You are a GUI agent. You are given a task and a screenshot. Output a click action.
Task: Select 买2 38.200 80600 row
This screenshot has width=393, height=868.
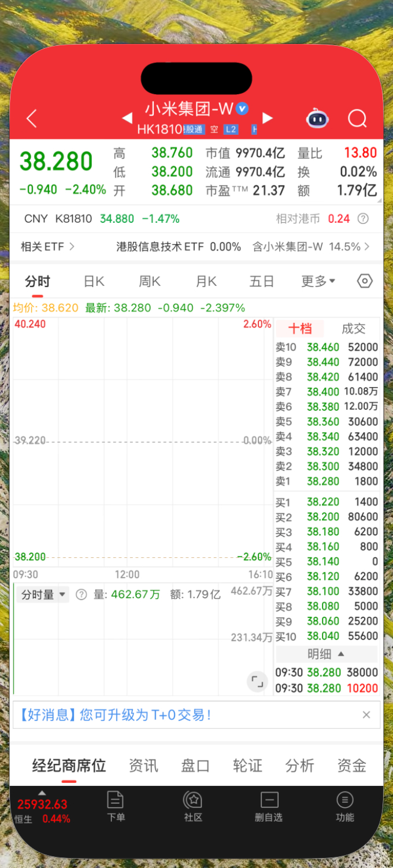pyautogui.click(x=327, y=517)
